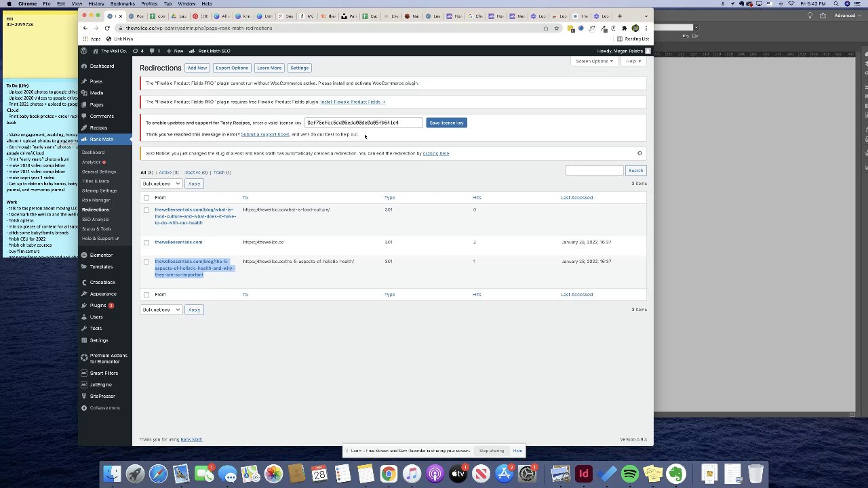868x488 pixels.
Task: Expand the Help panel
Action: [633, 61]
